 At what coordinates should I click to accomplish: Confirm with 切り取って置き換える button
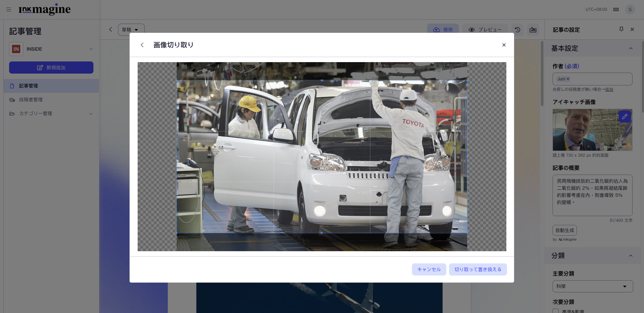[478, 269]
